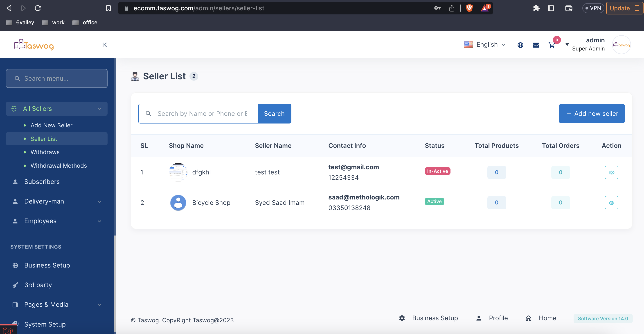Collapse sidebar using the arrow icon
The height and width of the screenshot is (334, 644).
(104, 45)
